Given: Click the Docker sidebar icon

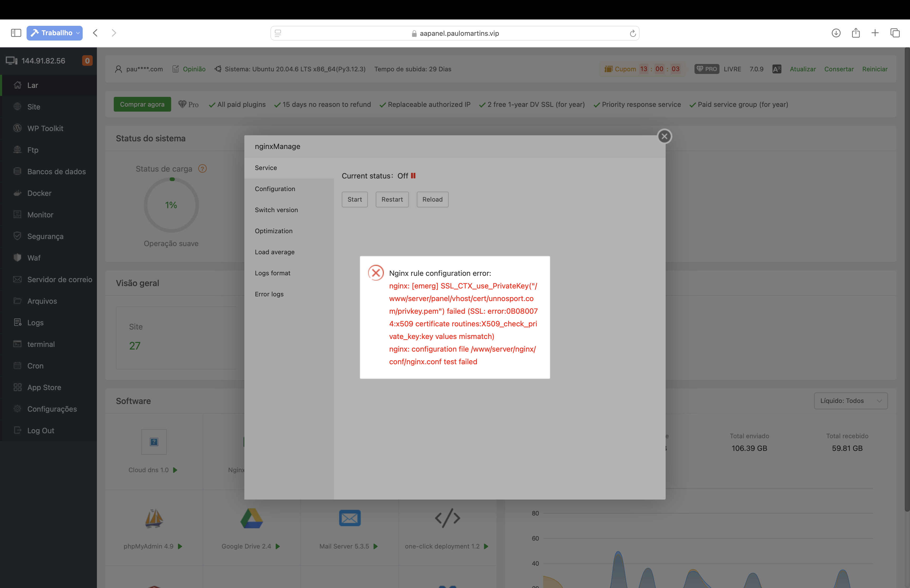Looking at the screenshot, I should click(x=17, y=193).
